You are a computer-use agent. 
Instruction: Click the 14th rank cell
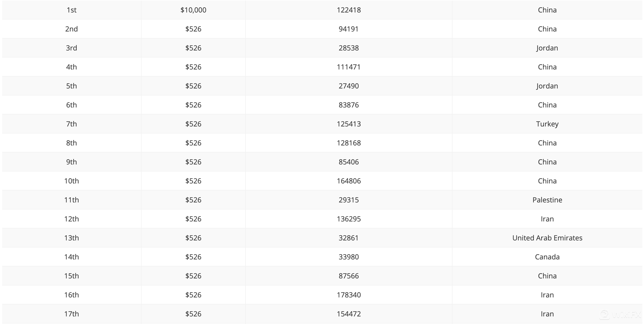tap(72, 257)
